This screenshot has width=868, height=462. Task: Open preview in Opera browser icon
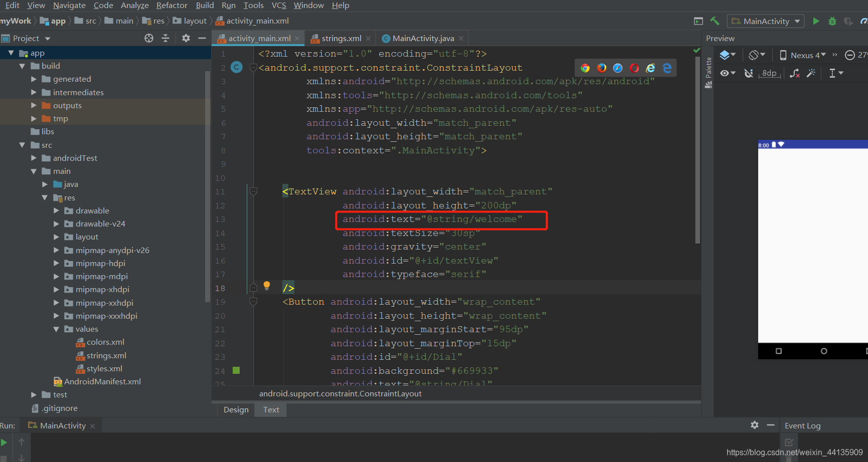[634, 68]
